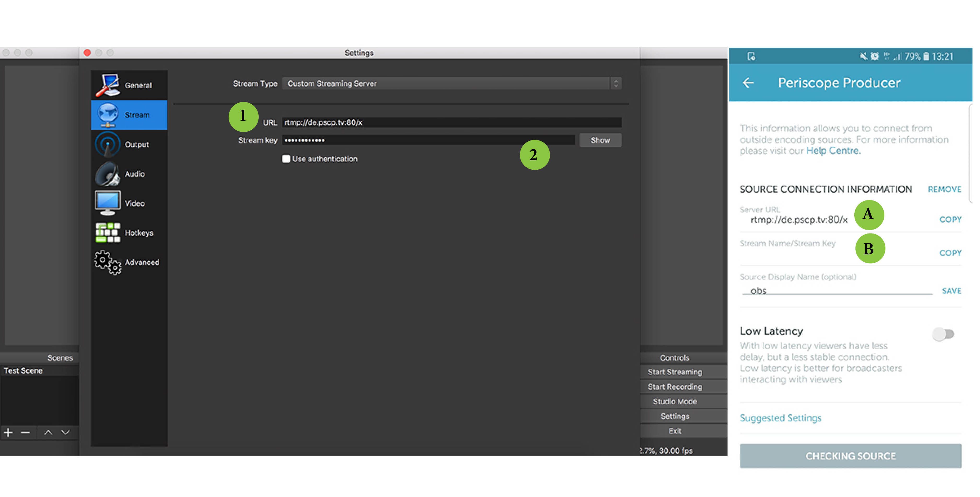This screenshot has width=980, height=497.
Task: Remove selected scene with minus icon
Action: click(x=26, y=432)
